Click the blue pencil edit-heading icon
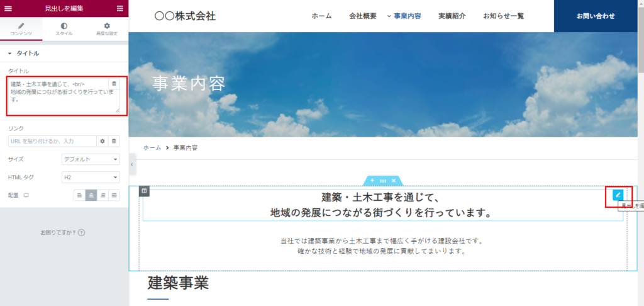 click(x=618, y=195)
